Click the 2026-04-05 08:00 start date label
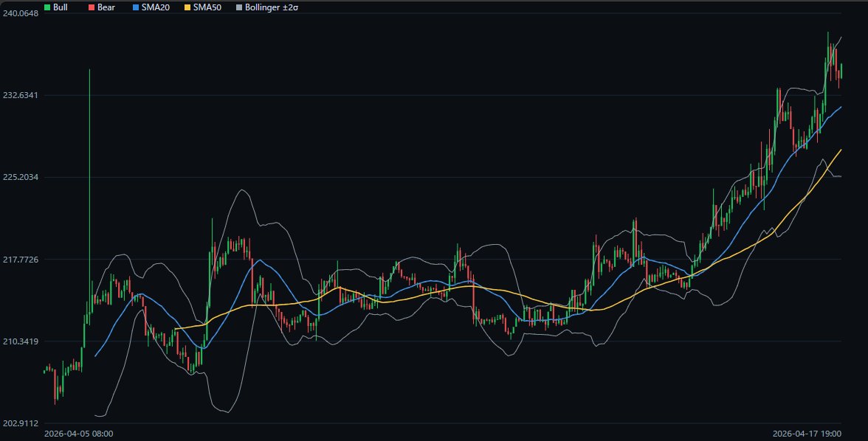 79,434
